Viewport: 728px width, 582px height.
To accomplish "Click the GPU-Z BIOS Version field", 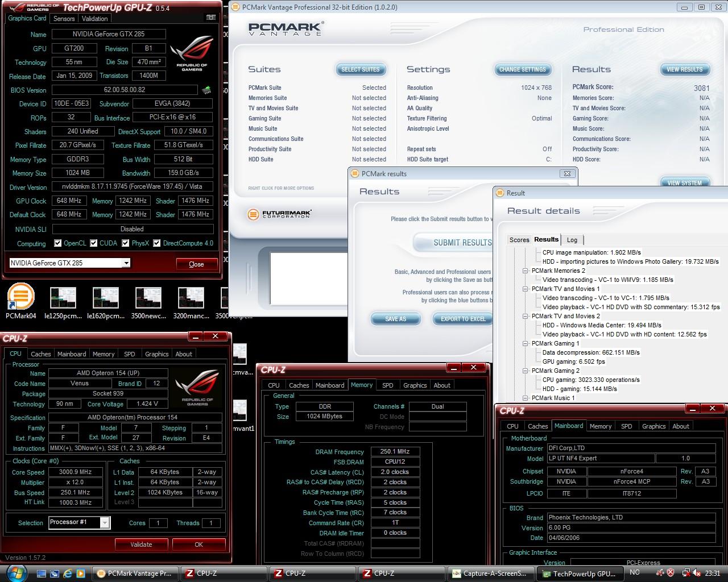I will pos(125,90).
